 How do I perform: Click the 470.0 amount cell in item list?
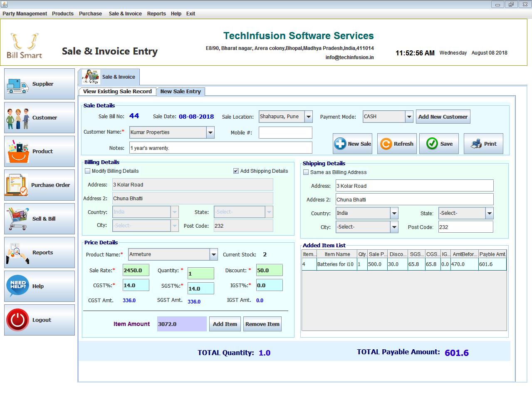point(465,264)
